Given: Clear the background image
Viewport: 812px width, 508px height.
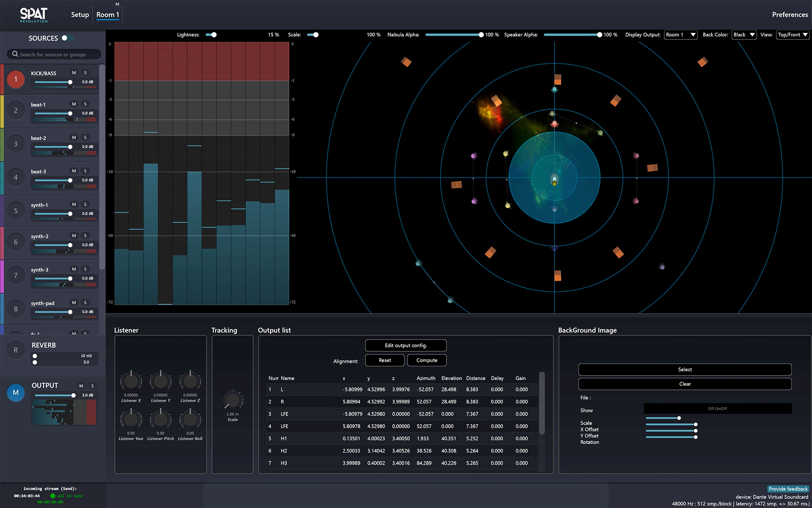Looking at the screenshot, I should [x=685, y=384].
